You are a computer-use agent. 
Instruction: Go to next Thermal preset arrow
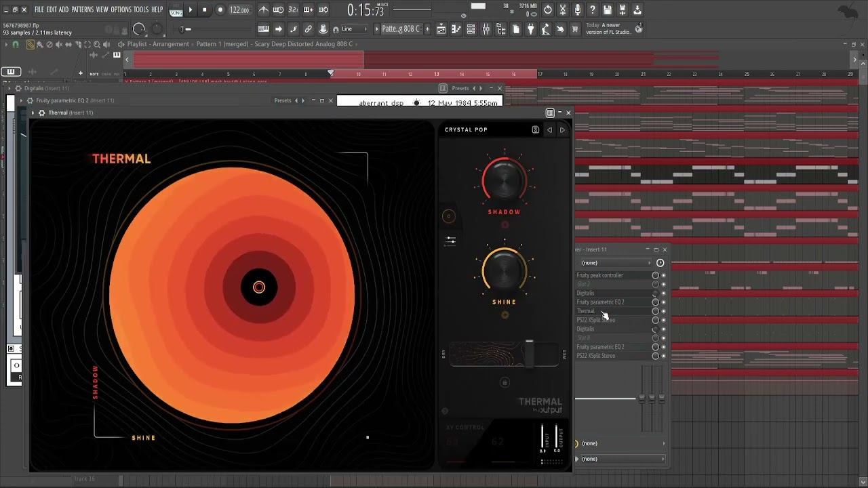pyautogui.click(x=562, y=129)
